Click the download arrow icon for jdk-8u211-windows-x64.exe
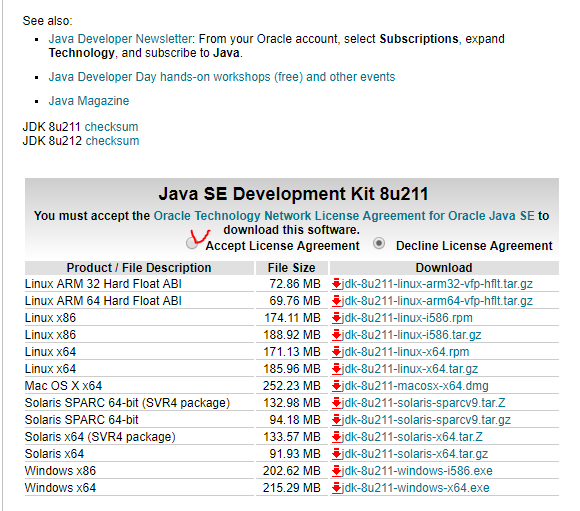 coord(336,488)
